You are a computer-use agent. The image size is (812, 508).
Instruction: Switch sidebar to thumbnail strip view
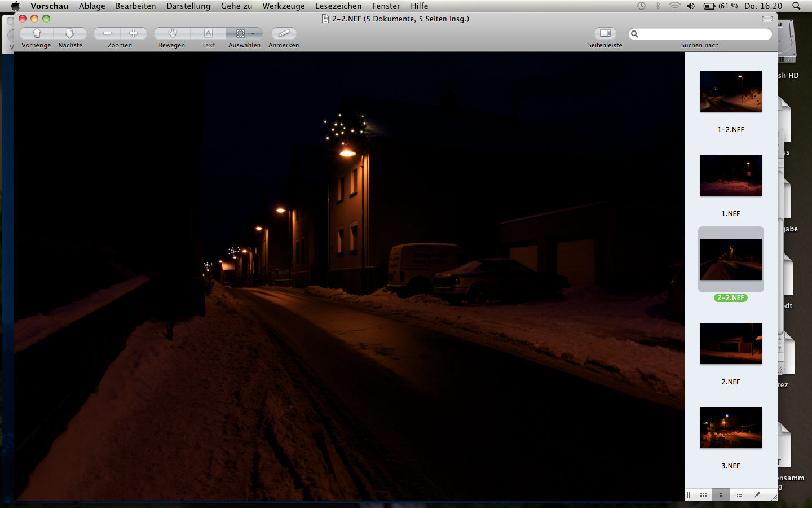click(721, 495)
